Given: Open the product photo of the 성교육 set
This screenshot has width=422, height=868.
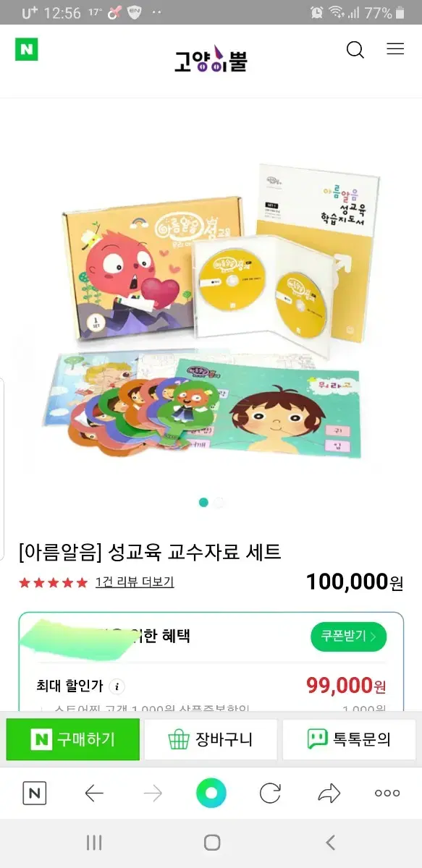Looking at the screenshot, I should 211,311.
